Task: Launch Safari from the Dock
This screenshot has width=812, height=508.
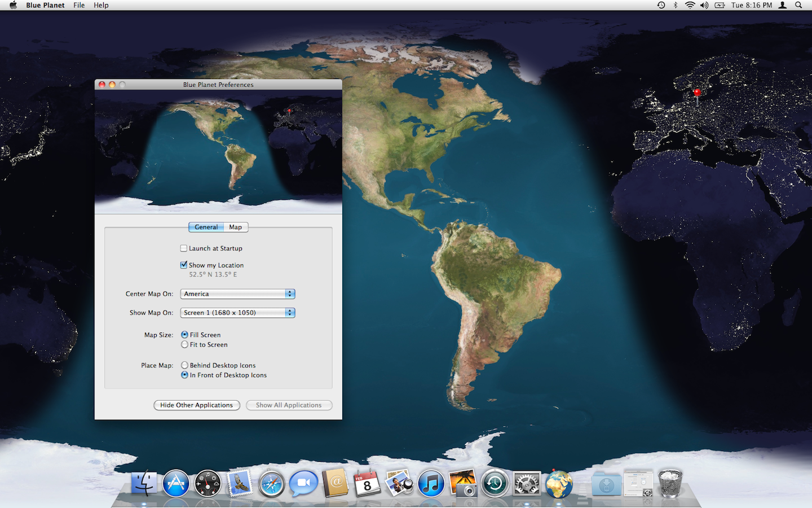Action: point(272,484)
